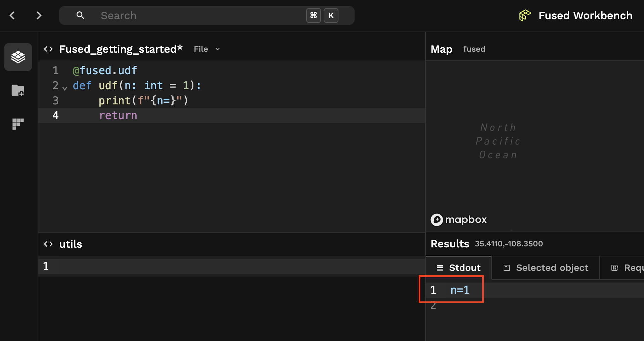Open the File dropdown menu
Viewport: 644px width, 341px height.
207,49
